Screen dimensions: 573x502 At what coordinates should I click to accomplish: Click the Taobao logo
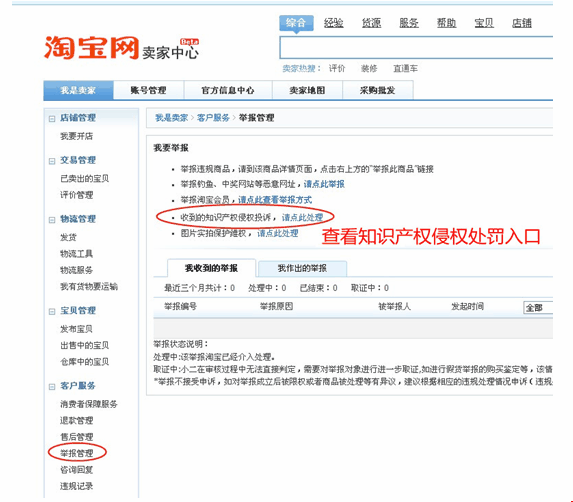pos(91,48)
